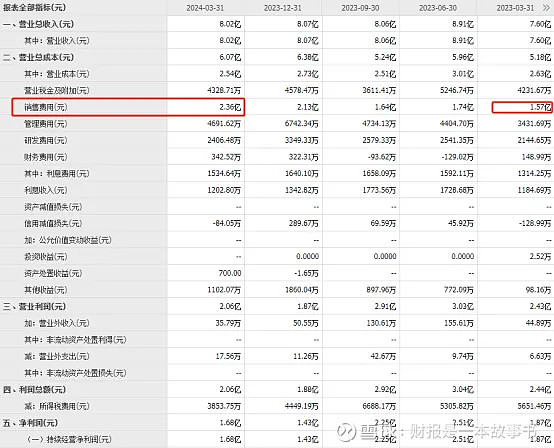The width and height of the screenshot is (554, 448).
Task: Click the 减：营业外支出(元) row label
Action: (57, 356)
